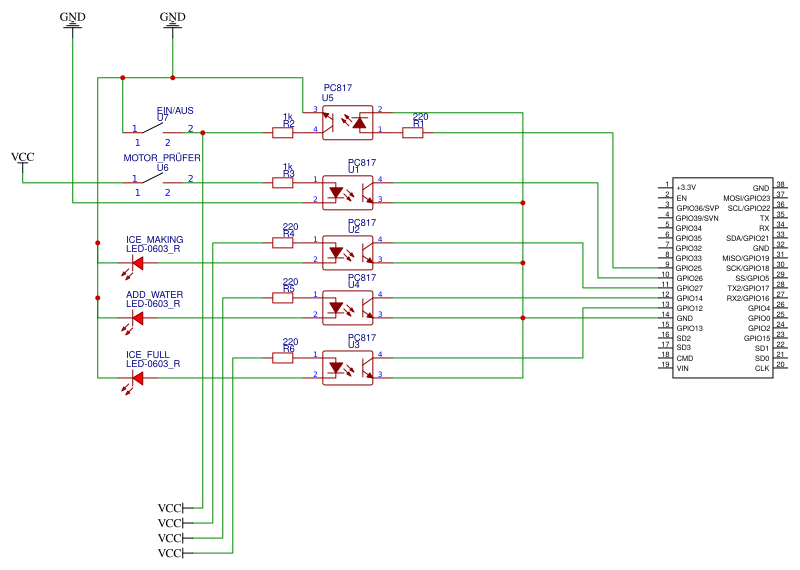This screenshot has height=570, width=800.
Task: Select the MOTOR_PRÜFER switch U6 symbol
Action: pyautogui.click(x=153, y=179)
